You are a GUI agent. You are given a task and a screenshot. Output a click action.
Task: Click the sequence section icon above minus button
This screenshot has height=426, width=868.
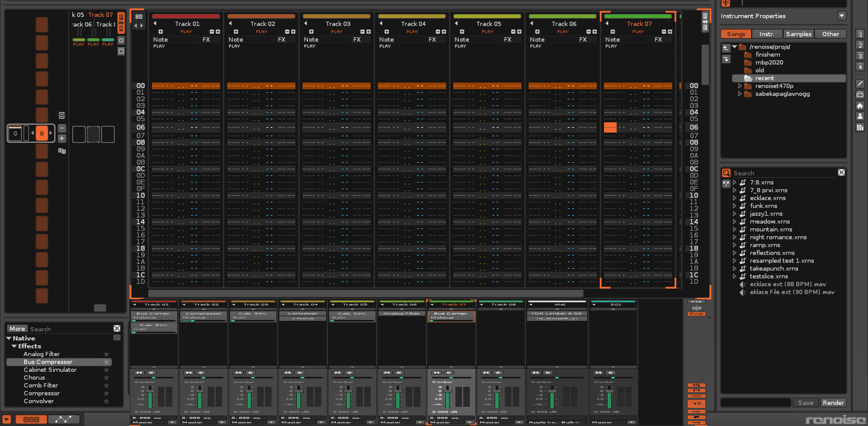click(62, 115)
